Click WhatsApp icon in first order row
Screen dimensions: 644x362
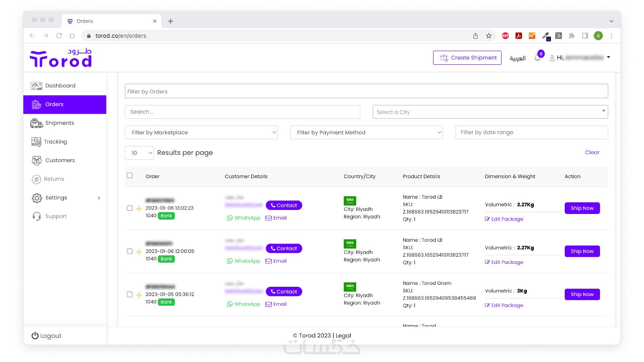pos(230,218)
